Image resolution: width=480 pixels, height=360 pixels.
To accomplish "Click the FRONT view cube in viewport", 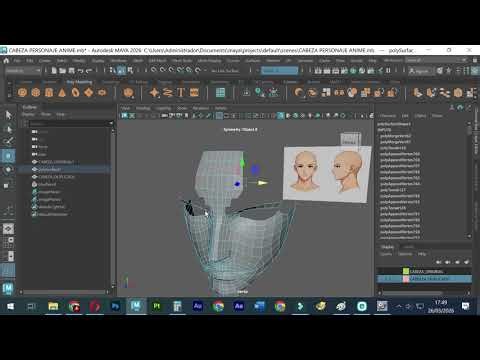I will coord(349,140).
